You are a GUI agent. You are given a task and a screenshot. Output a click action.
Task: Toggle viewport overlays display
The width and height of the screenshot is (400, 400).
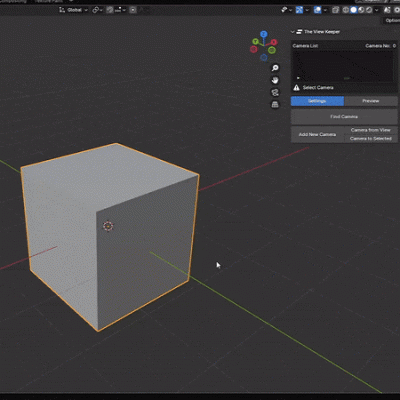(317, 10)
